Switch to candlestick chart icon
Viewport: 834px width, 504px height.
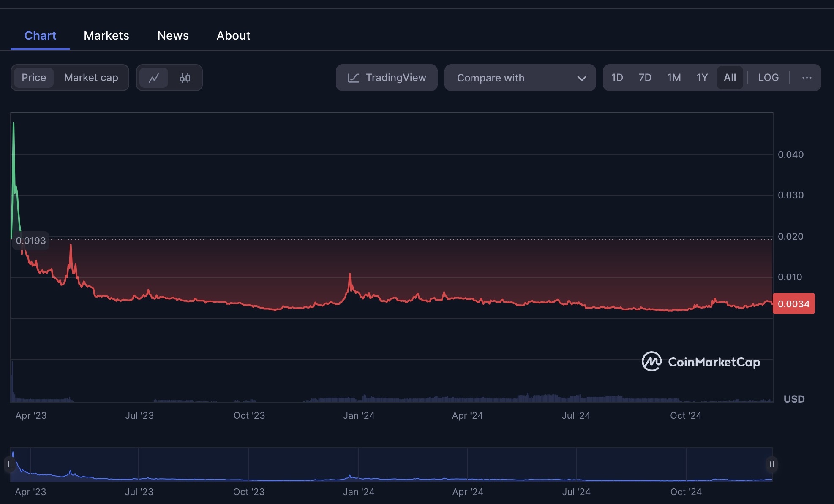click(185, 78)
